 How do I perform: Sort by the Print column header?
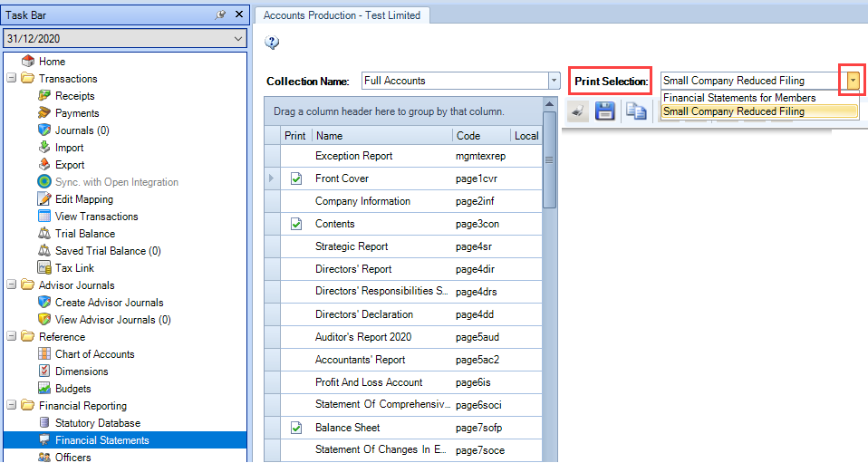coord(295,136)
